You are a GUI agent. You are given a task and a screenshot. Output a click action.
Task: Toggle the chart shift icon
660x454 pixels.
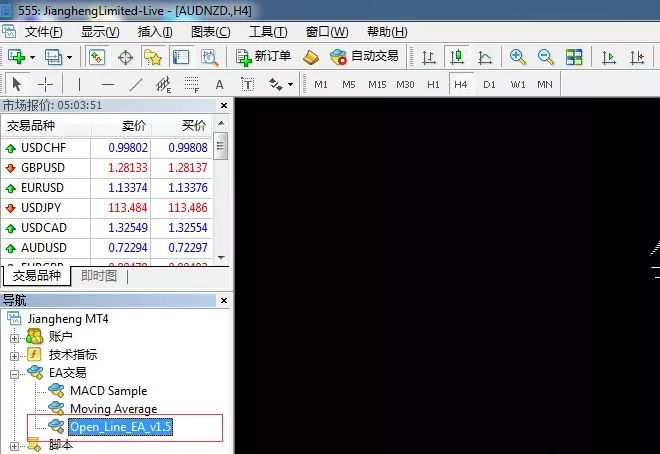pyautogui.click(x=637, y=57)
